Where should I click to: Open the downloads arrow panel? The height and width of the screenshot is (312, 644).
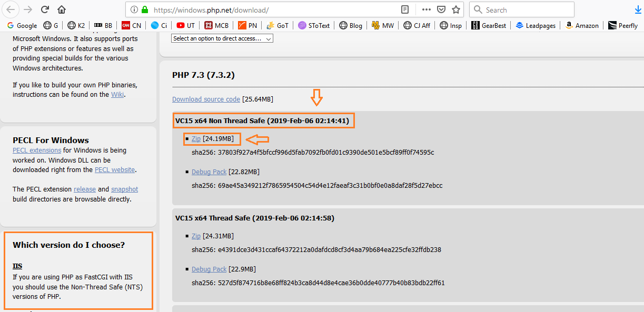(638, 9)
